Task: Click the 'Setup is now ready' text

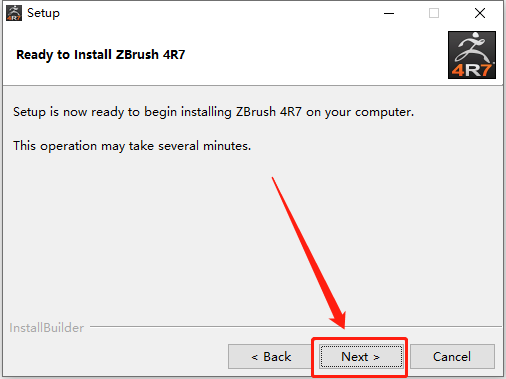Action: 213,112
